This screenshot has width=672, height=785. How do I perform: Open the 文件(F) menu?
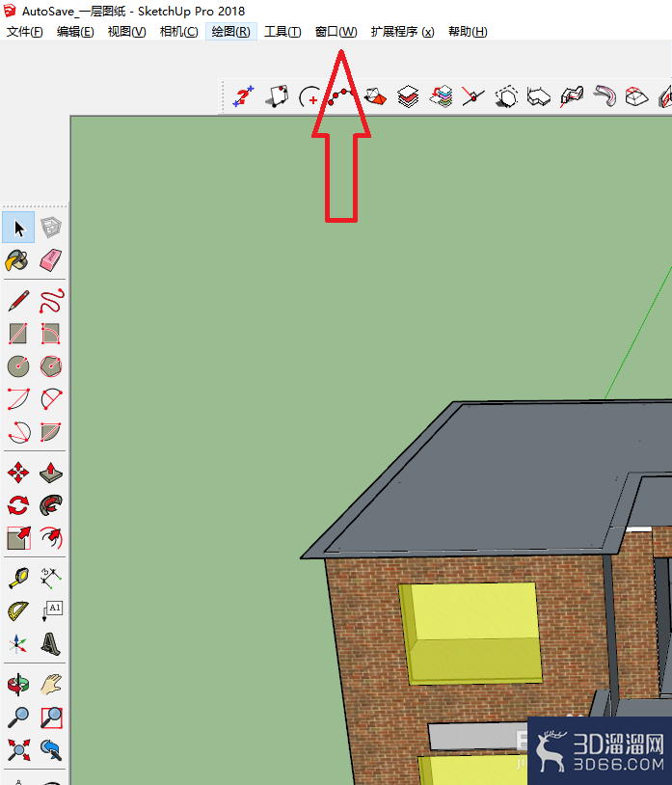pyautogui.click(x=24, y=32)
